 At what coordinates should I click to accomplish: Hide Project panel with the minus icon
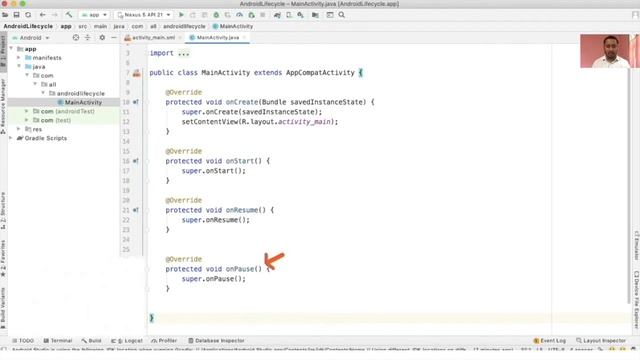pyautogui.click(x=114, y=38)
